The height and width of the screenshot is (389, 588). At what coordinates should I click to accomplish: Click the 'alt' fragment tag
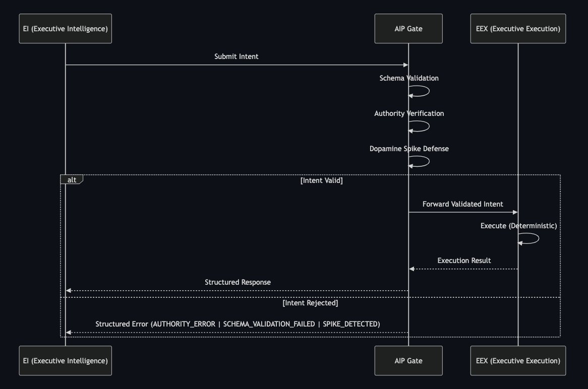72,180
